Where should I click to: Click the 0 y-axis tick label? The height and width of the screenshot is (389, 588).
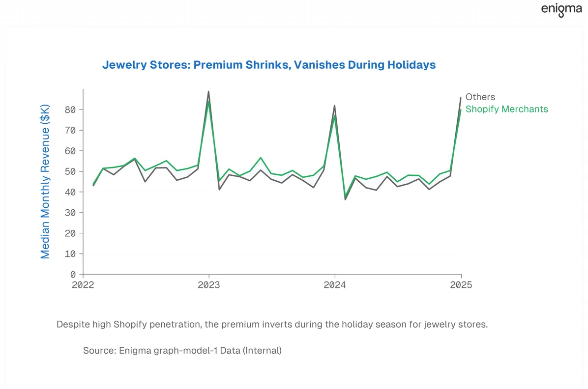coord(73,275)
